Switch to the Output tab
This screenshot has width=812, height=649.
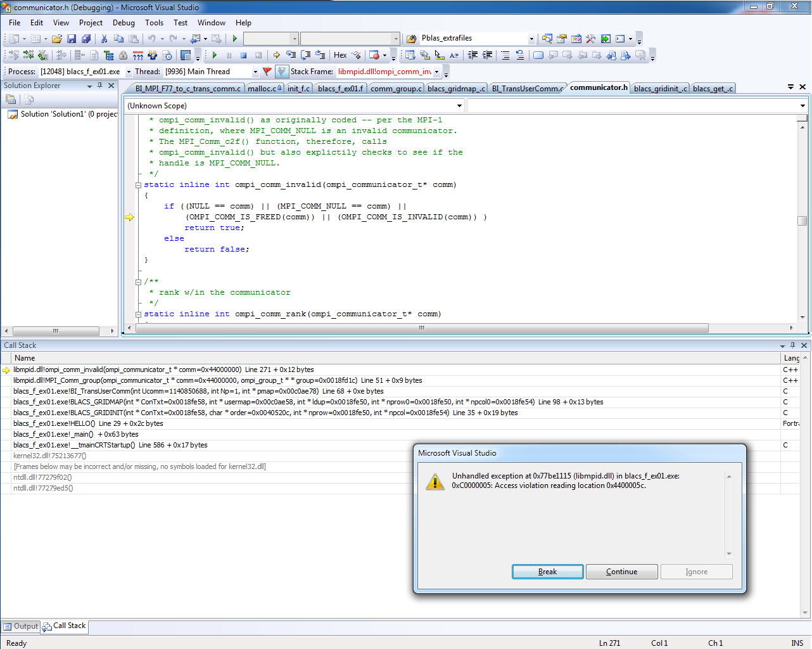[x=21, y=626]
